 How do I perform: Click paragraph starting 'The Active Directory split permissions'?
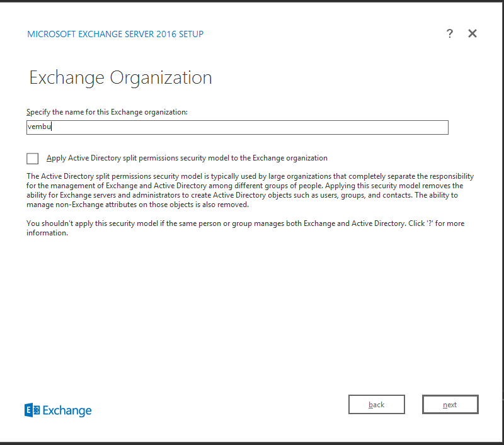pos(250,190)
